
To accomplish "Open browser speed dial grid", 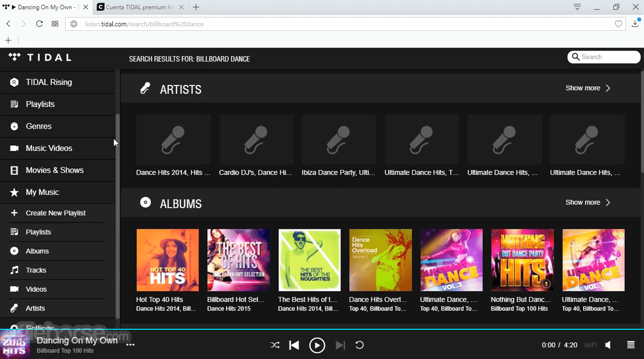I will [x=55, y=24].
